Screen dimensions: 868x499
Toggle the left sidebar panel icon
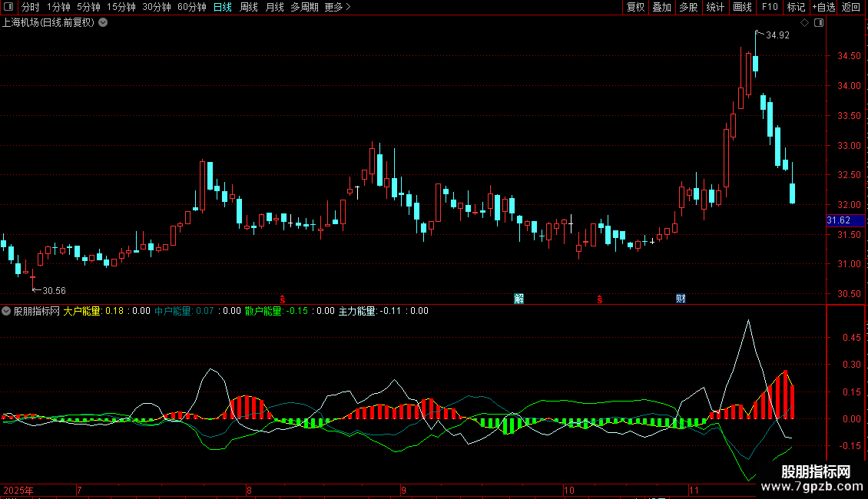pos(8,7)
